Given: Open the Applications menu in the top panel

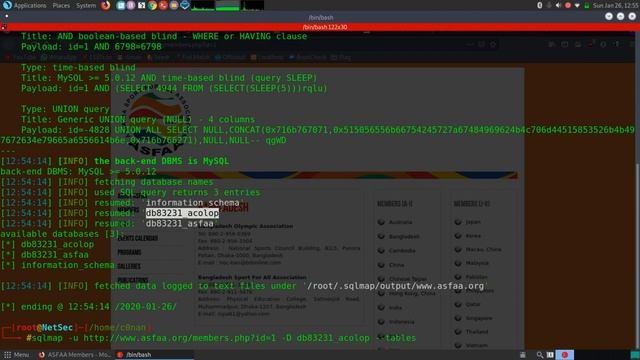Looking at the screenshot, I should click(x=30, y=5).
